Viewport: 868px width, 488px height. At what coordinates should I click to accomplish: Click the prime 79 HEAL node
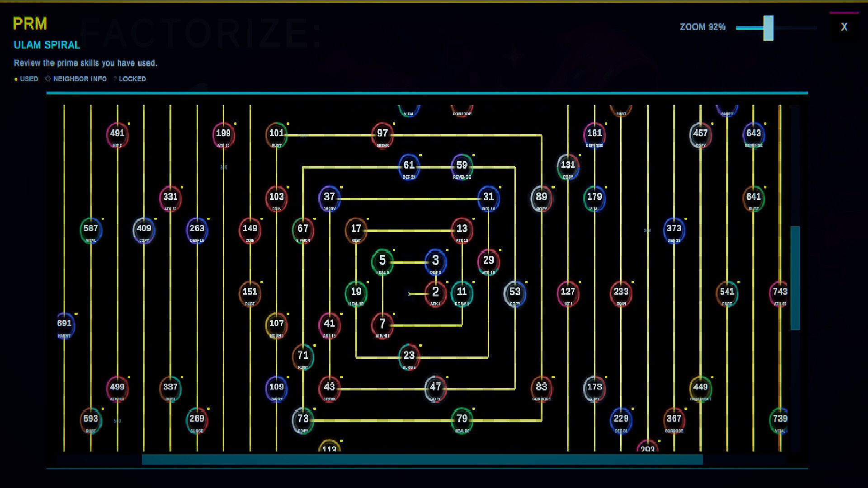462,420
